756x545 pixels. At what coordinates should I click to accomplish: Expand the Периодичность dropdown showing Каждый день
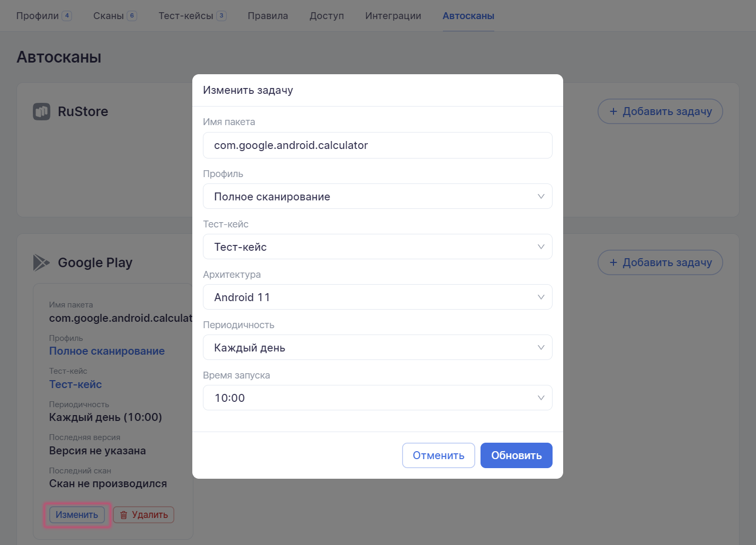tap(377, 348)
